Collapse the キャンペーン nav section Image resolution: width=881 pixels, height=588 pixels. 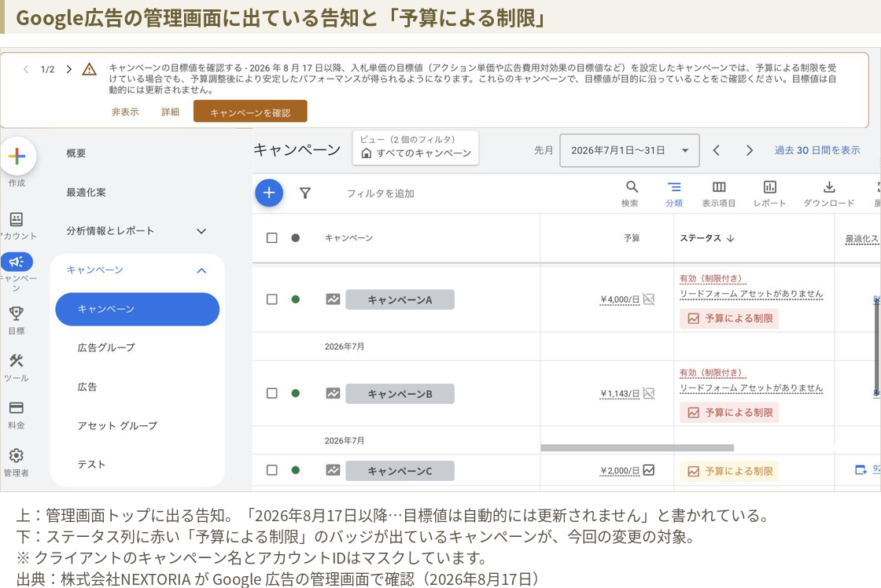click(x=201, y=270)
